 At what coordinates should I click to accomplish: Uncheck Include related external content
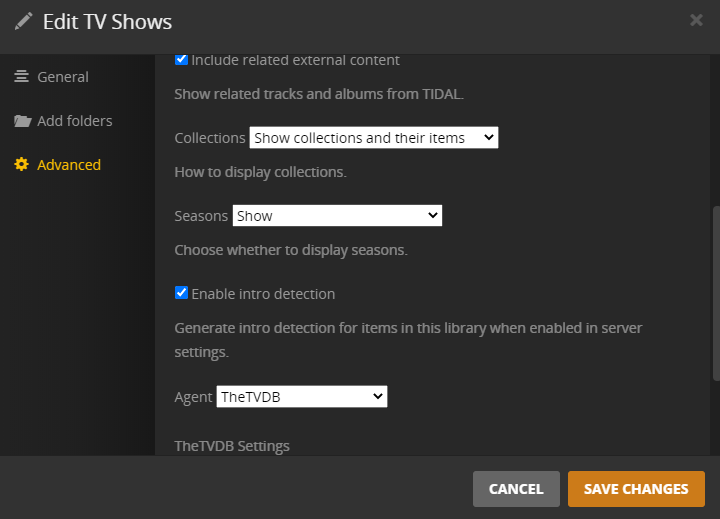coord(181,60)
